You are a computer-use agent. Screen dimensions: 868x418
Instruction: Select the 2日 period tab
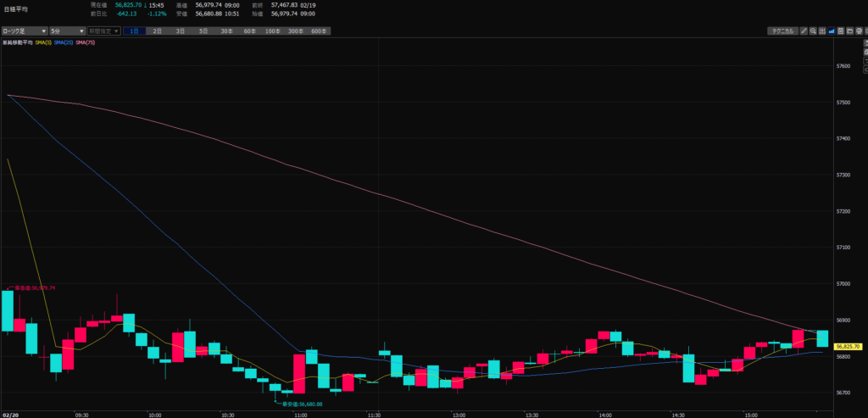(158, 31)
